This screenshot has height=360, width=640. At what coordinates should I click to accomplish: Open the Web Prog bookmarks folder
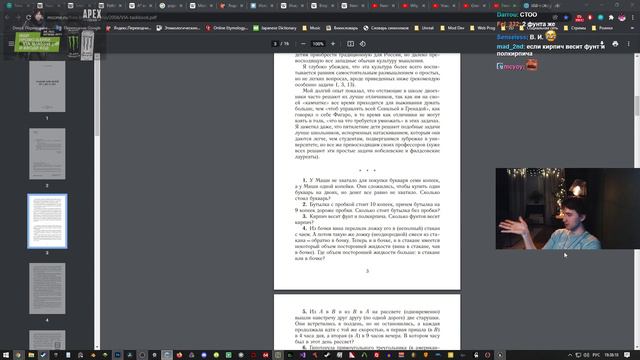483,28
